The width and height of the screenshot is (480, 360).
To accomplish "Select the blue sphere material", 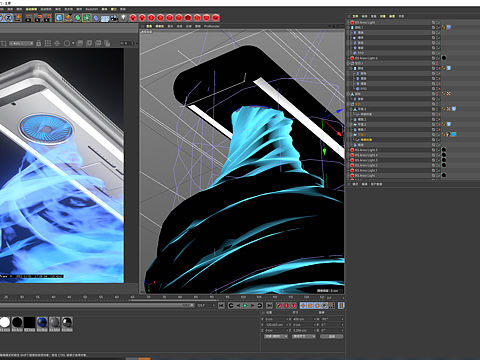I will click(42, 322).
